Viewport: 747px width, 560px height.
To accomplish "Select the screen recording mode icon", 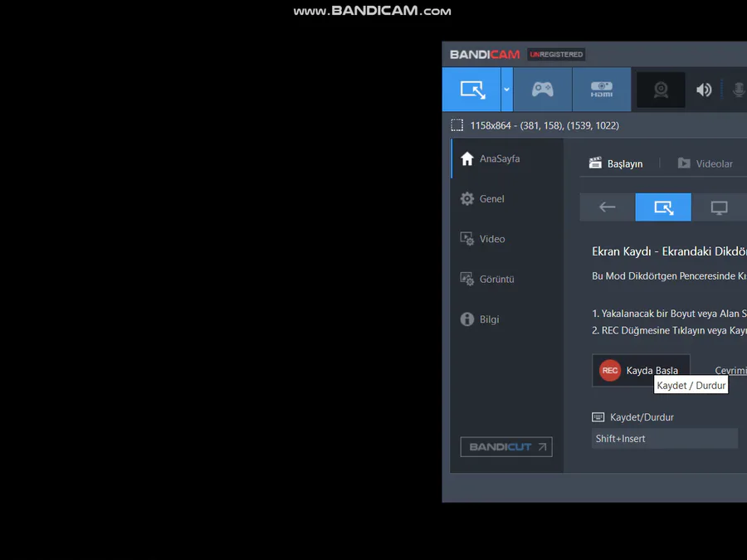I will 471,90.
